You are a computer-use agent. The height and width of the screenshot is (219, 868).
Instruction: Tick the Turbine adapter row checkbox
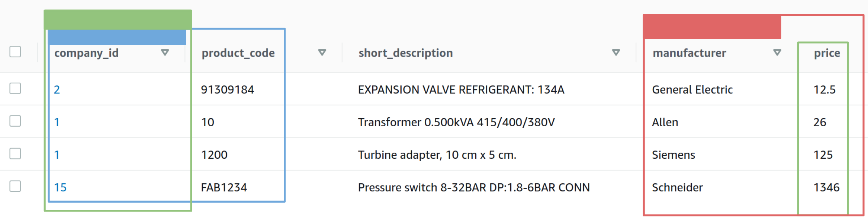tap(15, 153)
